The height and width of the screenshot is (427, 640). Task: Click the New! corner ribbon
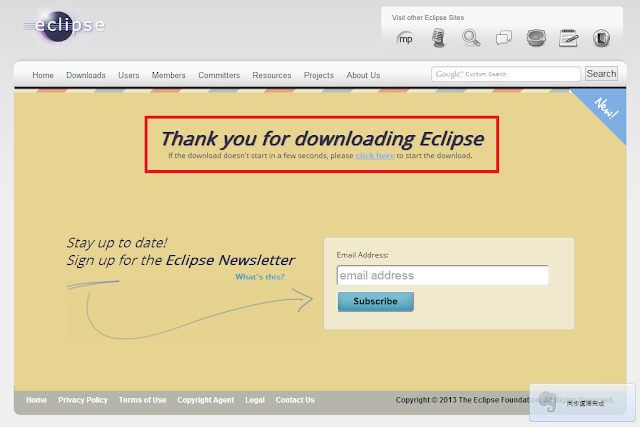click(606, 108)
